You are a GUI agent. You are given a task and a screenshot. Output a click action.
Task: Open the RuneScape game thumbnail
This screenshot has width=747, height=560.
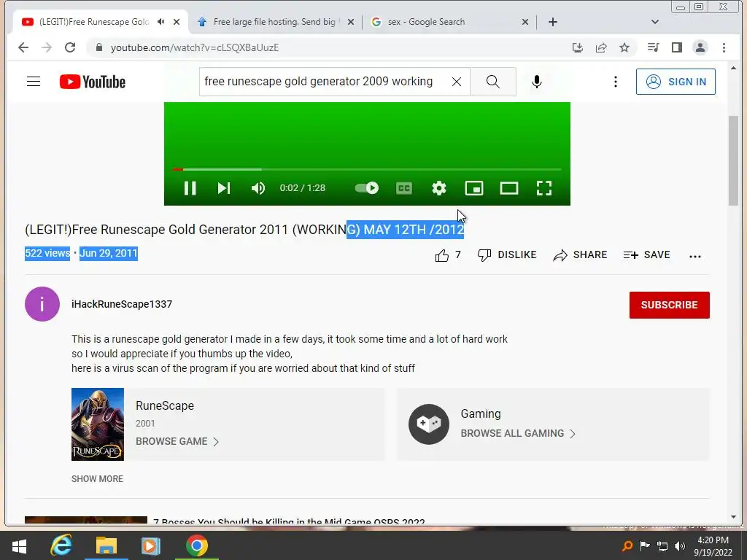click(98, 424)
